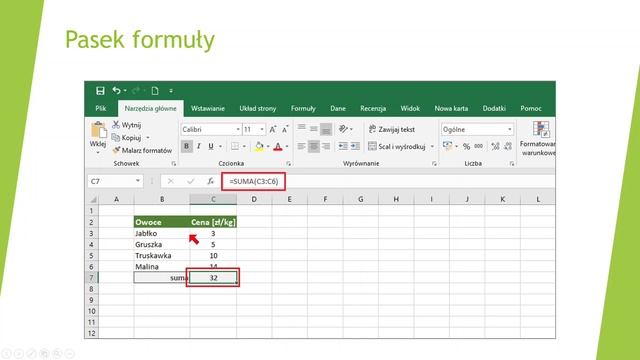Expand the Kopiuj dropdown arrow
This screenshot has width=640, height=360.
(x=148, y=138)
